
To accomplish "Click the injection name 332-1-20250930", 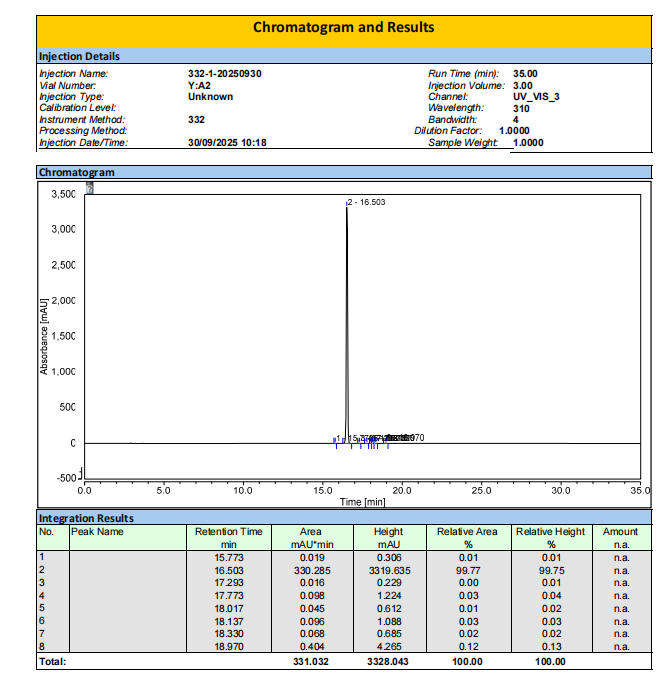I will 225,74.
